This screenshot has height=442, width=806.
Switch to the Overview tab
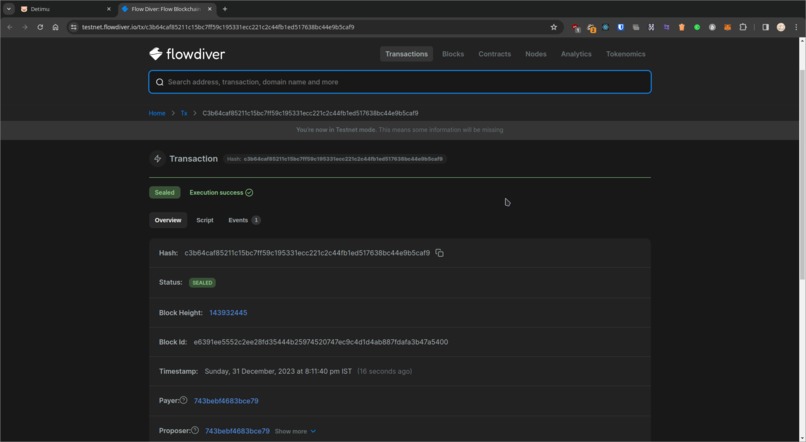pos(168,220)
